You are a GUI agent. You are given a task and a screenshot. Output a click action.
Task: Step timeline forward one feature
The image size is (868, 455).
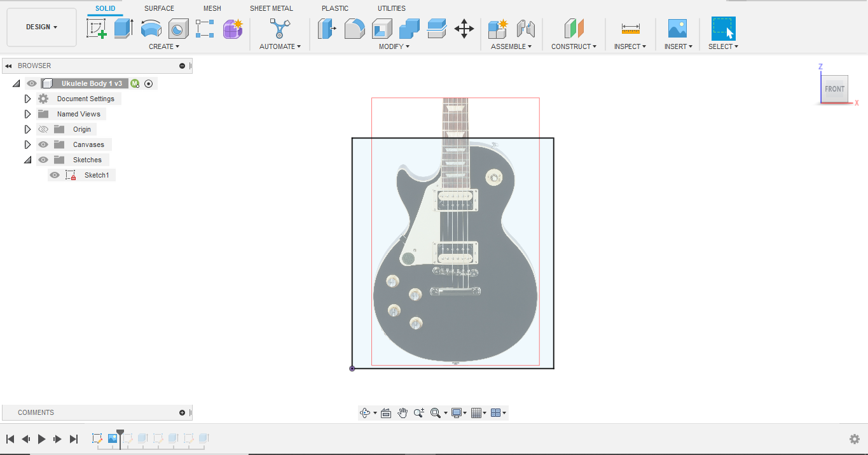(58, 439)
